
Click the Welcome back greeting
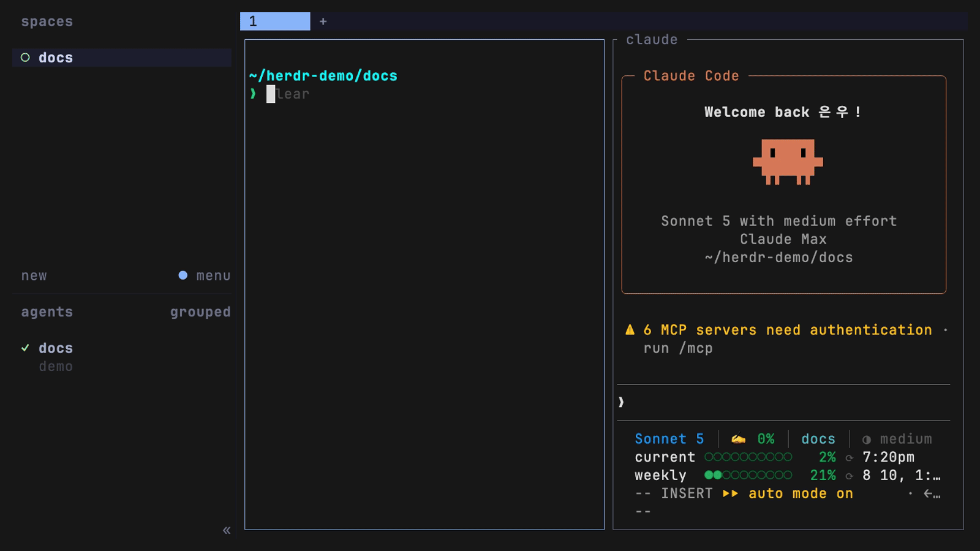(783, 112)
